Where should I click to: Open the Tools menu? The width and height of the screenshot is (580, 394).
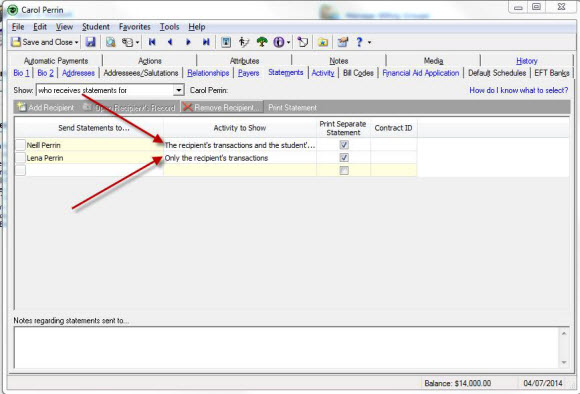click(x=169, y=27)
